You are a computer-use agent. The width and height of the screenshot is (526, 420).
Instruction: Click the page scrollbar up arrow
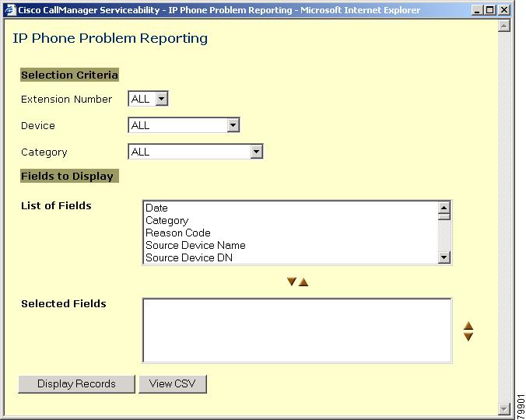click(x=504, y=26)
